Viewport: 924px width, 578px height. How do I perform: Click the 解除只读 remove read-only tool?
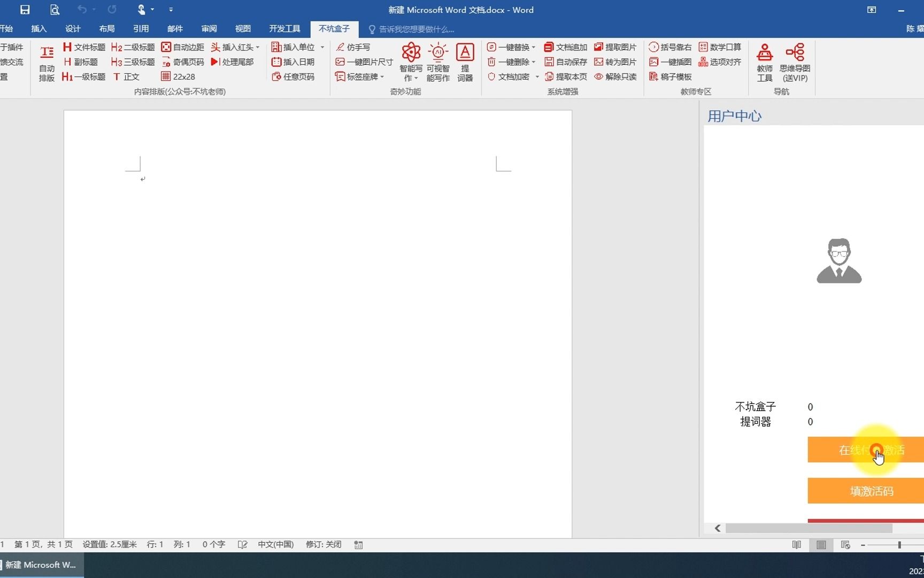[615, 77]
